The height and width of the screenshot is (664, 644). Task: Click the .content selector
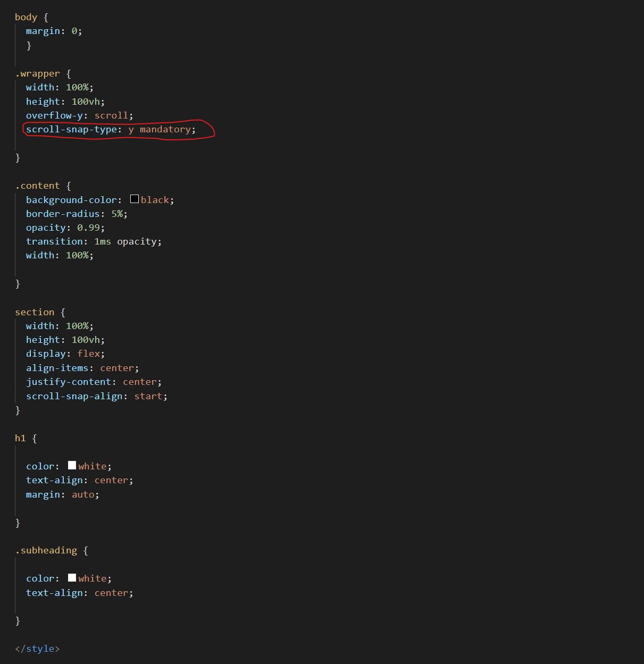coord(37,186)
